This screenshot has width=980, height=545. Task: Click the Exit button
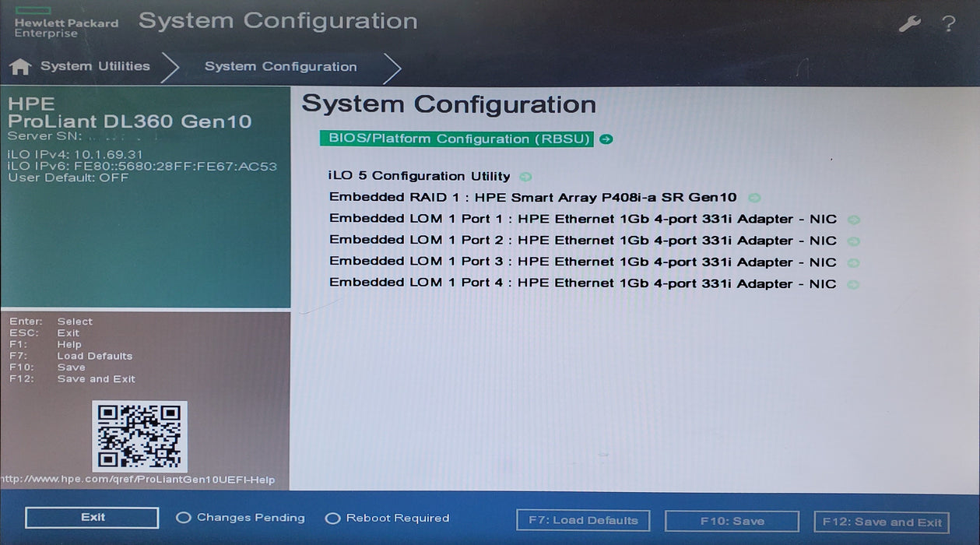tap(92, 518)
